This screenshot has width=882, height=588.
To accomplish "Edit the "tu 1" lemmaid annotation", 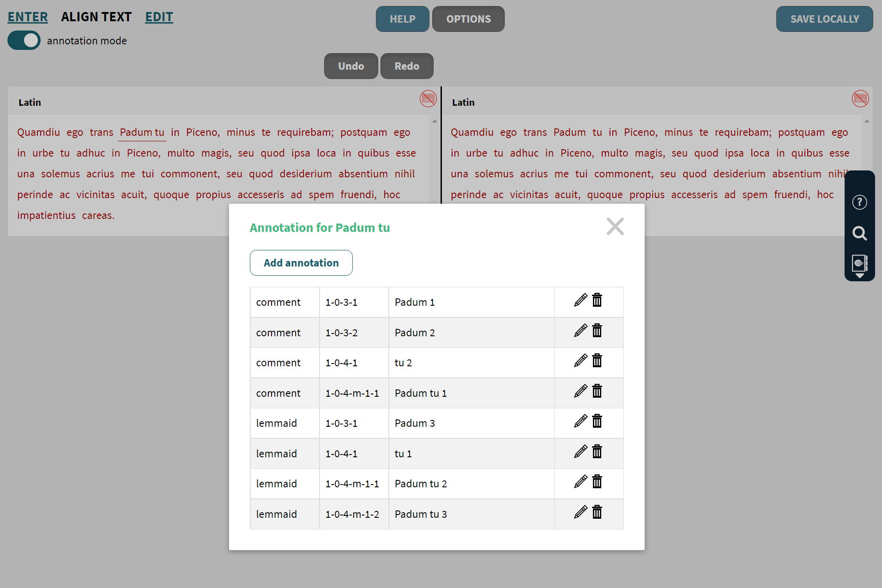I will (580, 451).
